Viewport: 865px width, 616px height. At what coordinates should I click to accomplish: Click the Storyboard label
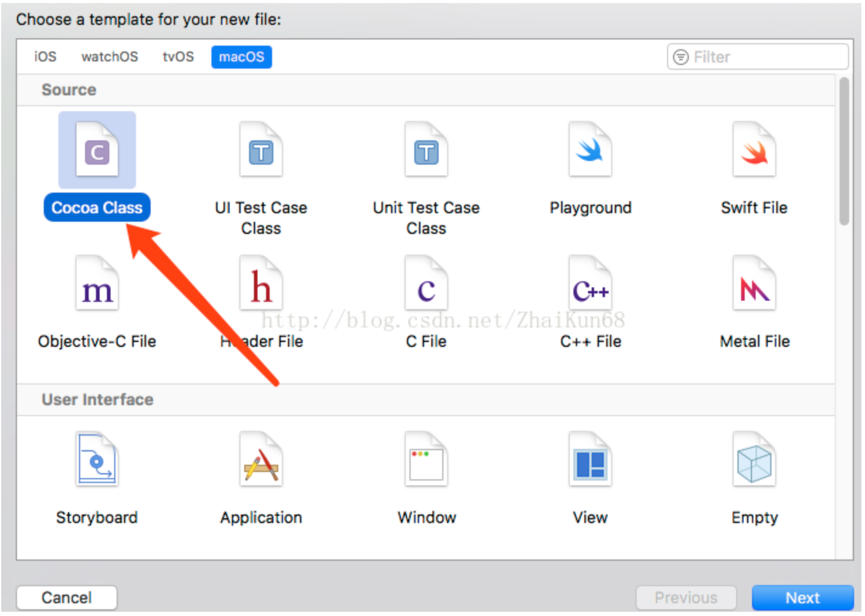click(x=97, y=518)
